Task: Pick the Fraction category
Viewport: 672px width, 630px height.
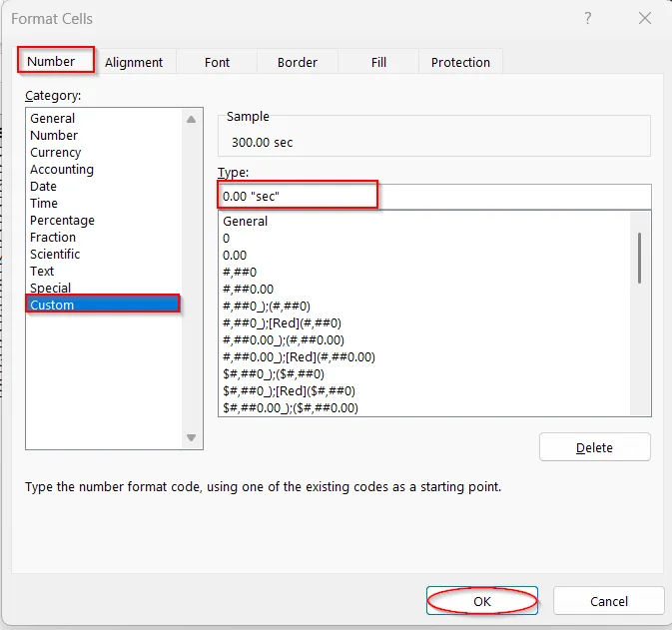Action: [x=104, y=237]
